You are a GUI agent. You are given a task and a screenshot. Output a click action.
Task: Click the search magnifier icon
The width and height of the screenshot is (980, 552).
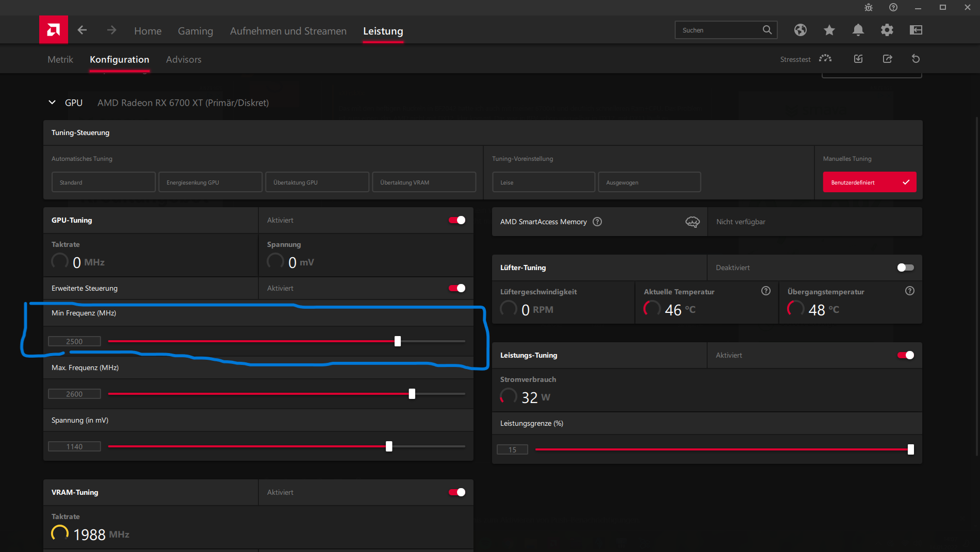tap(767, 30)
